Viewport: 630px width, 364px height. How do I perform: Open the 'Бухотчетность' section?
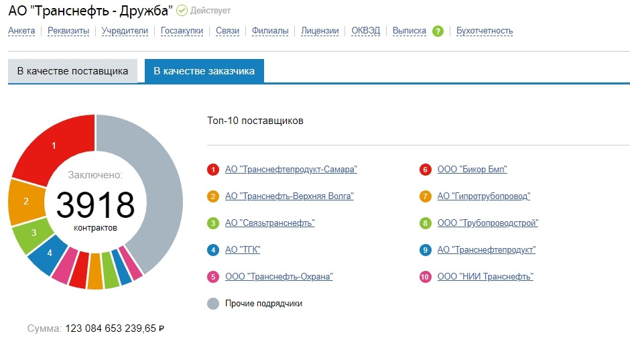(x=485, y=31)
